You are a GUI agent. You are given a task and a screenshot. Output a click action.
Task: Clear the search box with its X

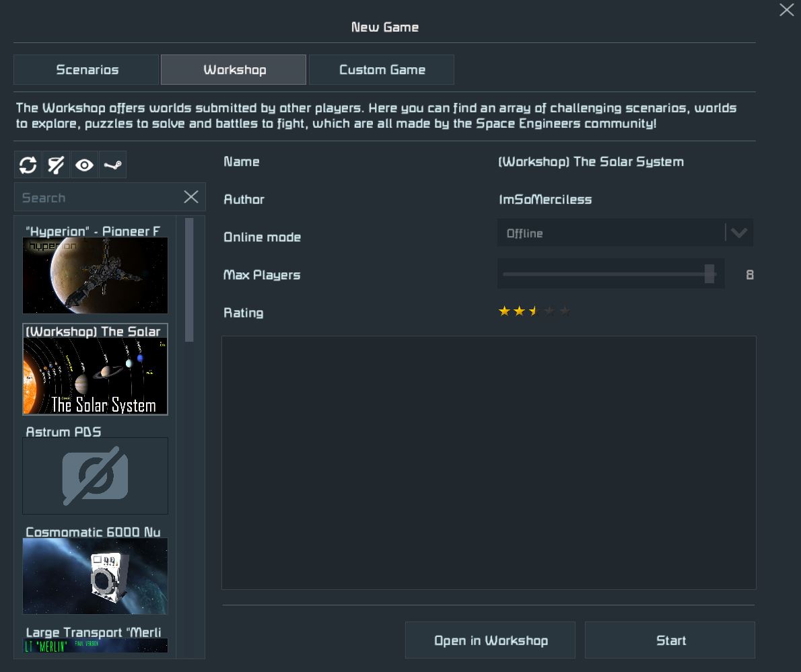coord(191,197)
